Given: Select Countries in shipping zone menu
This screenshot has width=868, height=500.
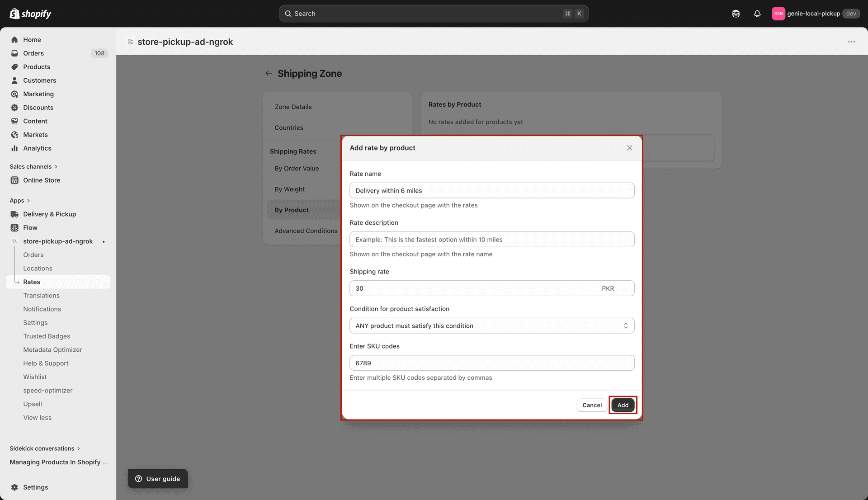Looking at the screenshot, I should pos(289,127).
